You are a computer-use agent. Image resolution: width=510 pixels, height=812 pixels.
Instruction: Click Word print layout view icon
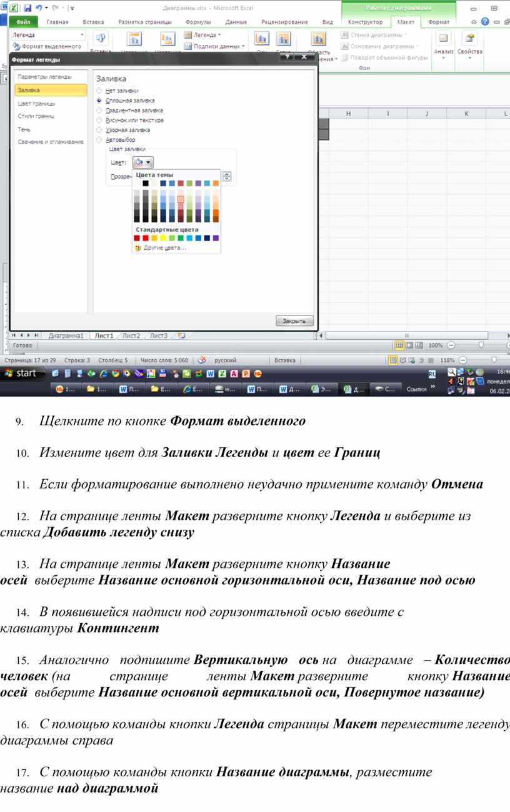pyautogui.click(x=393, y=360)
